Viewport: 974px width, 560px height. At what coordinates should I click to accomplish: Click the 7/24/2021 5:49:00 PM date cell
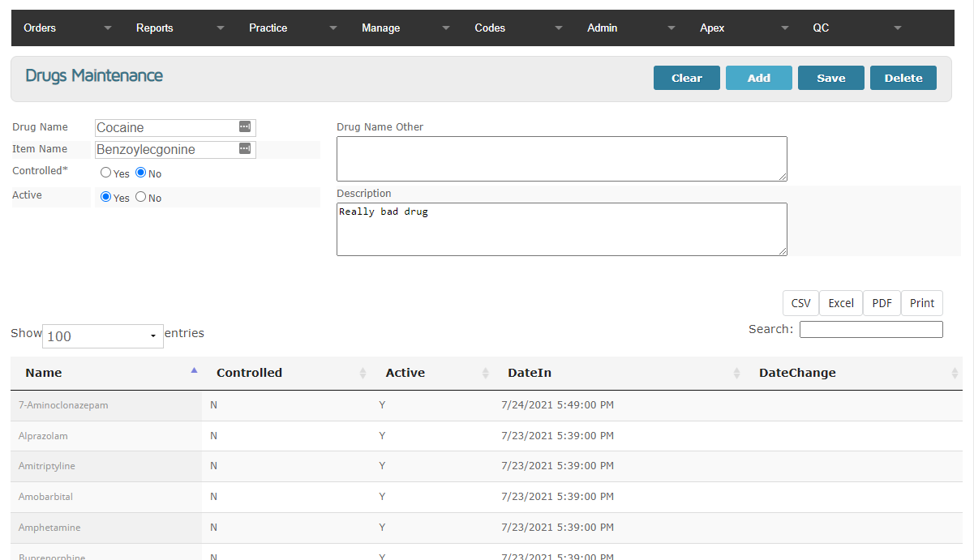click(x=557, y=405)
